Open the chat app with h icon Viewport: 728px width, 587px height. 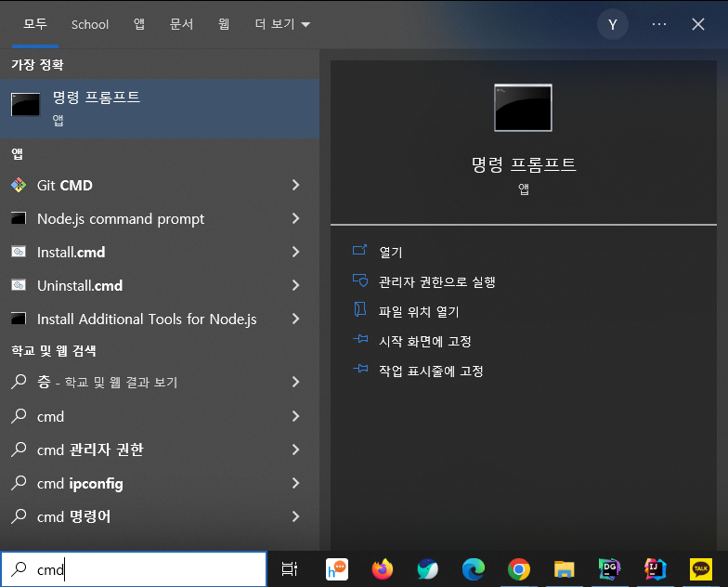(336, 568)
